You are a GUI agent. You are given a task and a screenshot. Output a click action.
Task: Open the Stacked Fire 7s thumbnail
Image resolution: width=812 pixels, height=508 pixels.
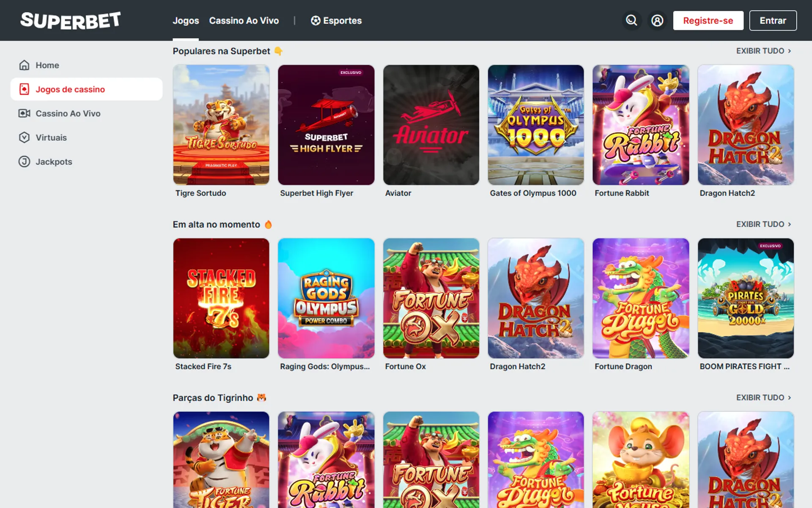[x=221, y=298]
